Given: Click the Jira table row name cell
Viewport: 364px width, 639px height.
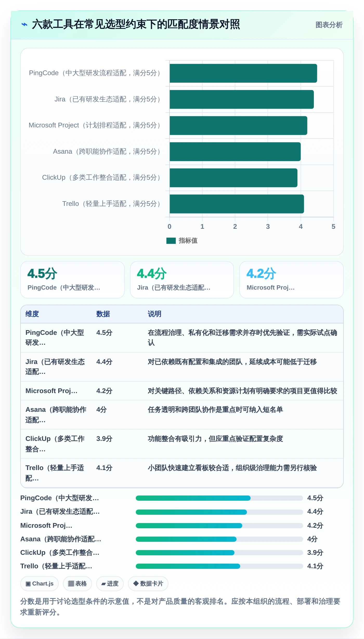Looking at the screenshot, I should (x=56, y=367).
